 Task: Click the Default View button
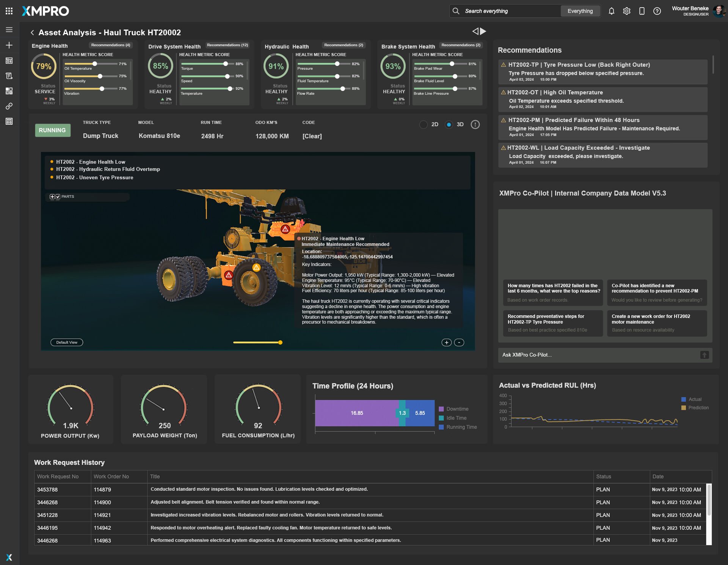pos(67,342)
